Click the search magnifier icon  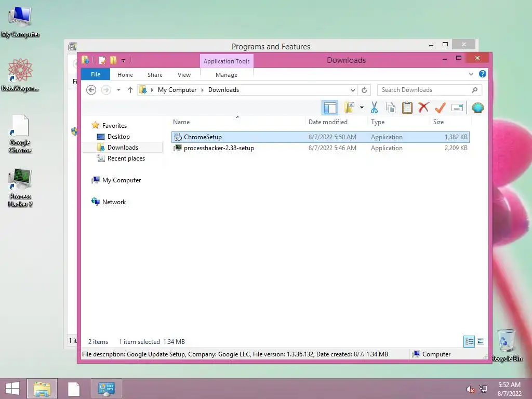[474, 90]
